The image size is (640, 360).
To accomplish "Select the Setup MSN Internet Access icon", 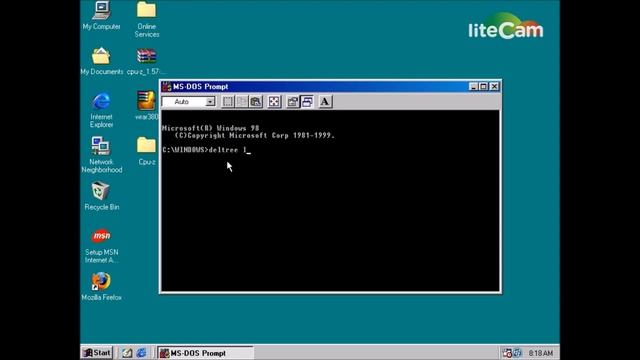I will pyautogui.click(x=101, y=246).
